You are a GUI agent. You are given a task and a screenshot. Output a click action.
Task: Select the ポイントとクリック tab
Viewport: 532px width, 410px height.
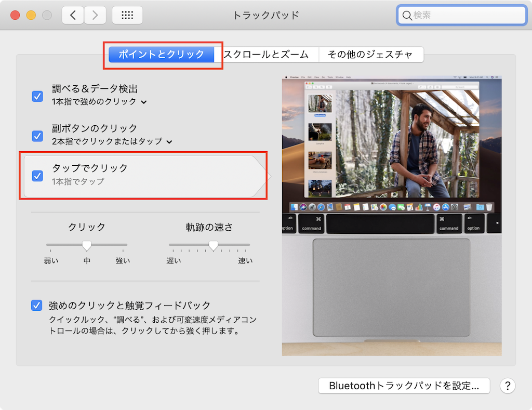(x=163, y=54)
